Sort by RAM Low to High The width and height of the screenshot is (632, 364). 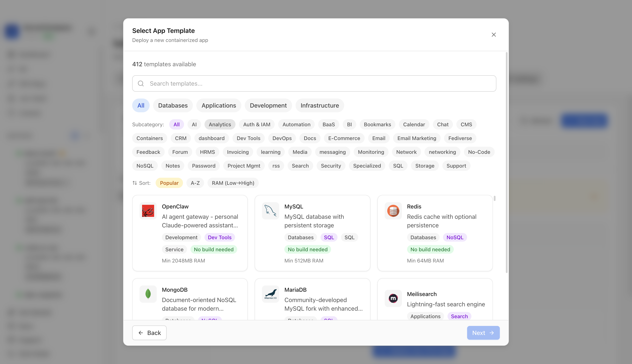point(233,183)
